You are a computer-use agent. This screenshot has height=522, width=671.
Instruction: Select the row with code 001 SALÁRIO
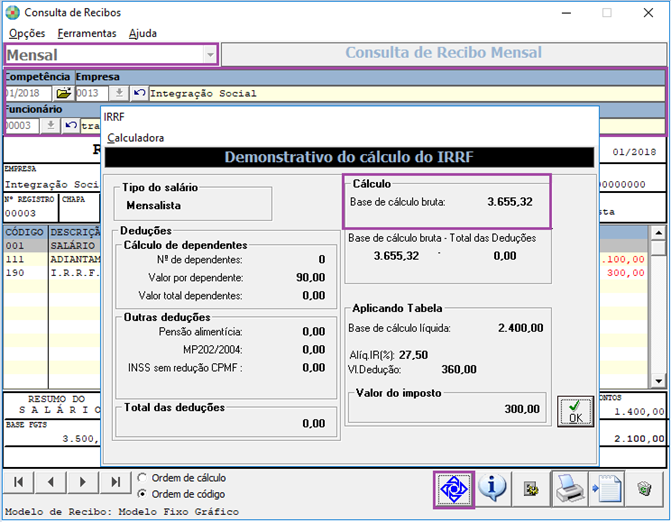(x=53, y=246)
